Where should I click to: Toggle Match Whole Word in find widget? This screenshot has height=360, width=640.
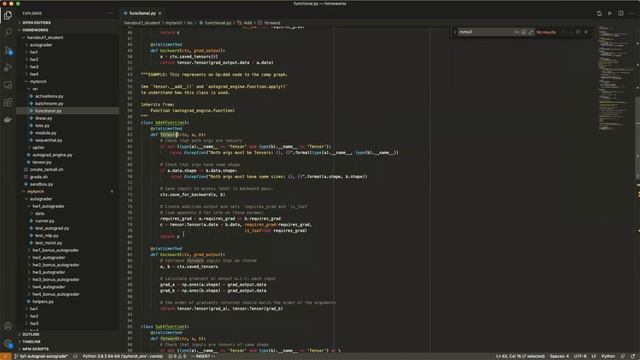click(523, 32)
